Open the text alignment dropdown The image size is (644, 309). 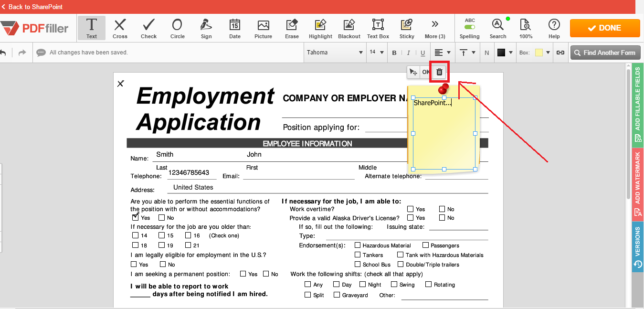[x=443, y=53]
